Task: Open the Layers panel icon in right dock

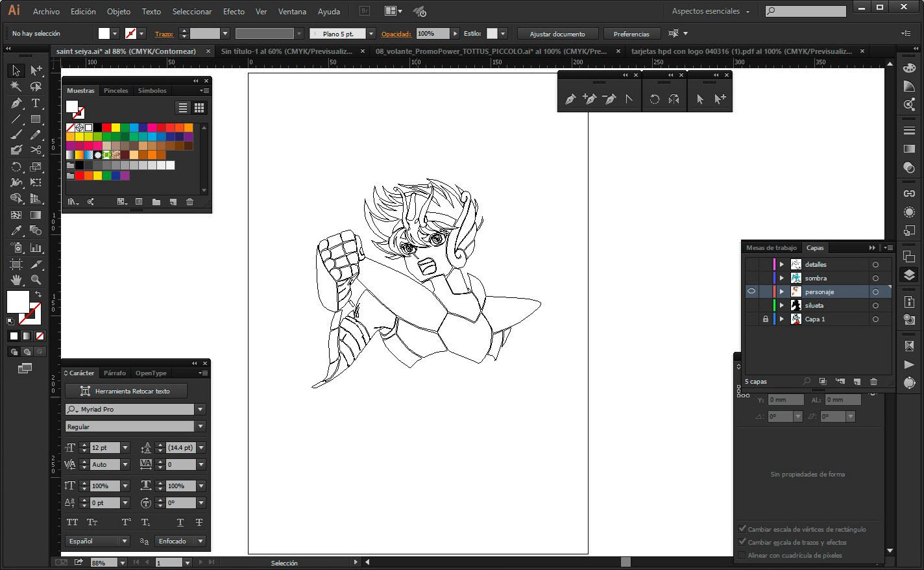Action: (x=909, y=275)
